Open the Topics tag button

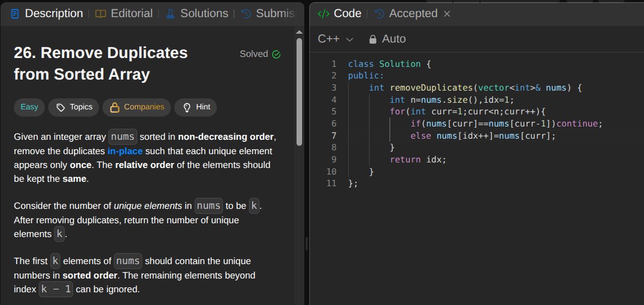coord(74,107)
